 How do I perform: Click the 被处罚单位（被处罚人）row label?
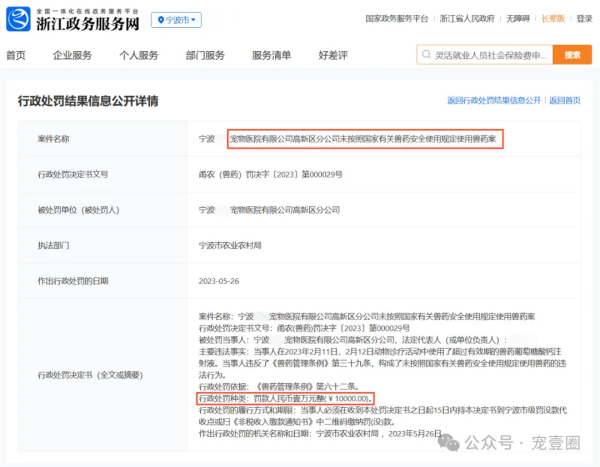pos(78,210)
